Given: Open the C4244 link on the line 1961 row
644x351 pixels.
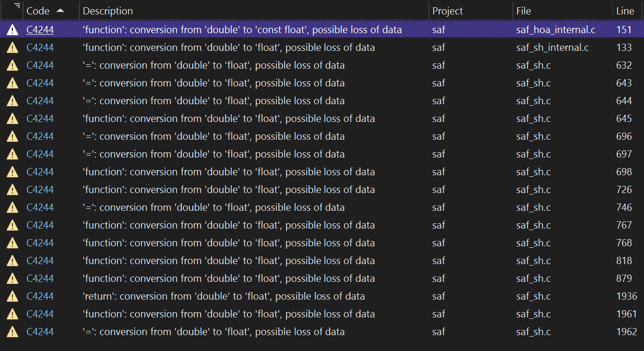Looking at the screenshot, I should 40,314.
